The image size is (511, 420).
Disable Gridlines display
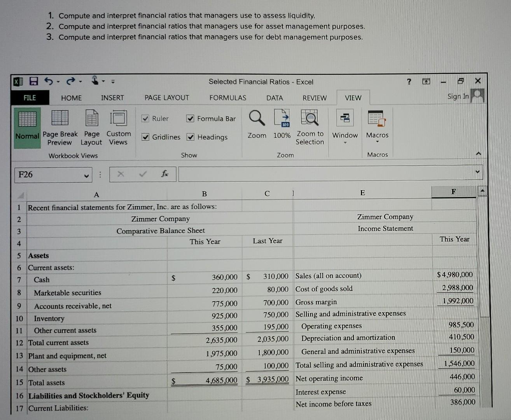point(145,137)
